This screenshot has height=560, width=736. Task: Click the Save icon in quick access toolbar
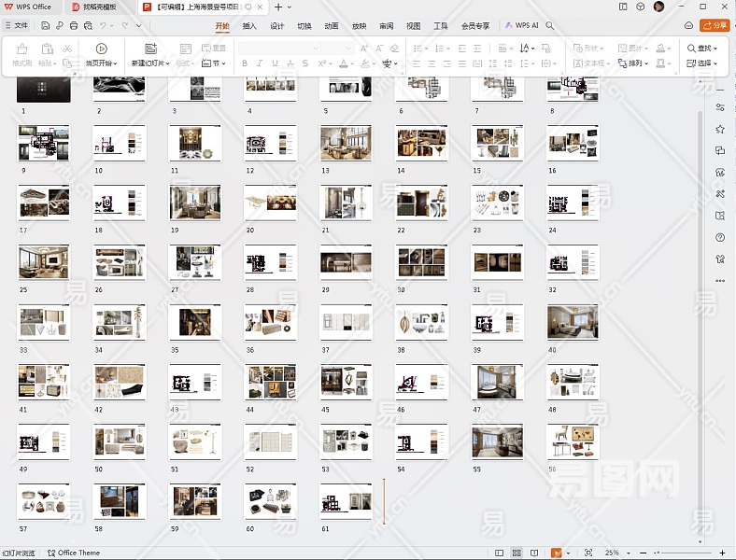point(47,26)
